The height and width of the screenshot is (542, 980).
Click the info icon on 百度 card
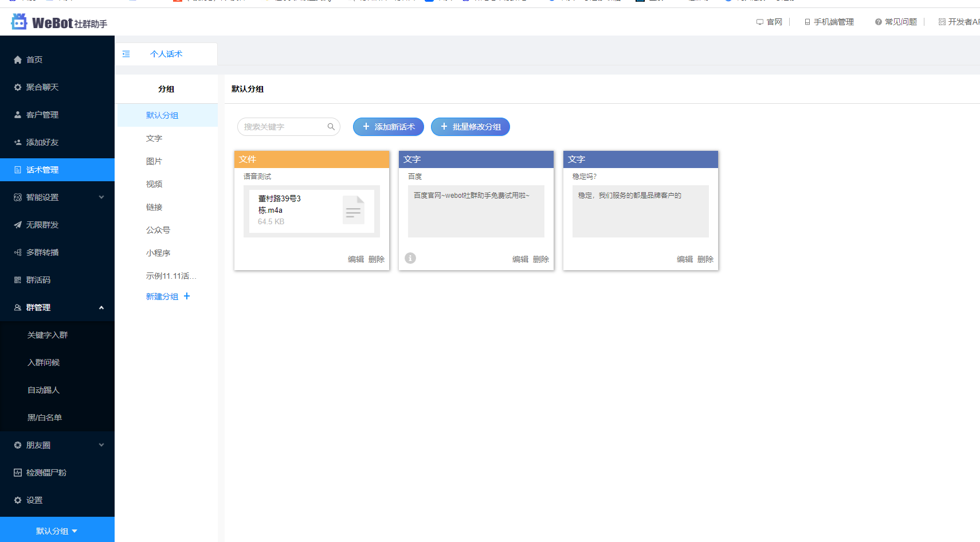tap(410, 258)
